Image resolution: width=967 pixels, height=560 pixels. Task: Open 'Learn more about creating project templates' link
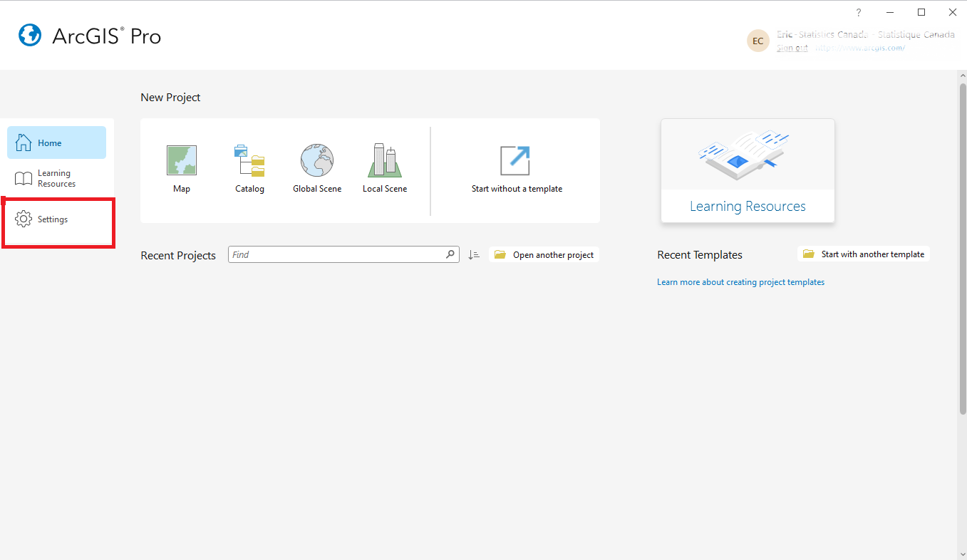740,282
